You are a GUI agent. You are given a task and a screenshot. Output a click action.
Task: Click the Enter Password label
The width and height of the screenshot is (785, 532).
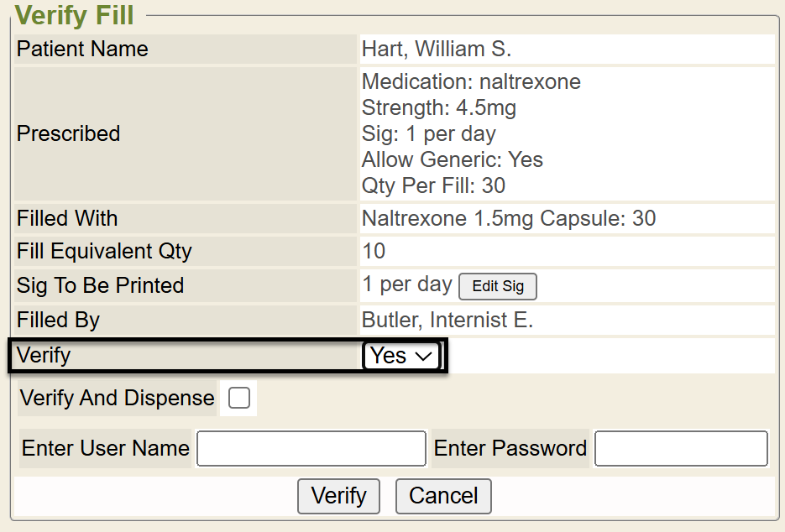point(510,448)
